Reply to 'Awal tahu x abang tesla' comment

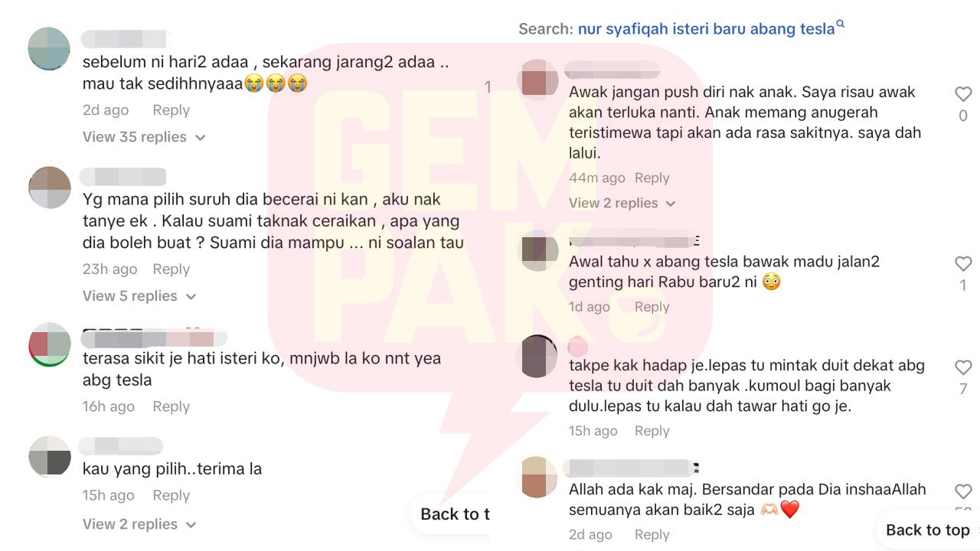(x=652, y=307)
